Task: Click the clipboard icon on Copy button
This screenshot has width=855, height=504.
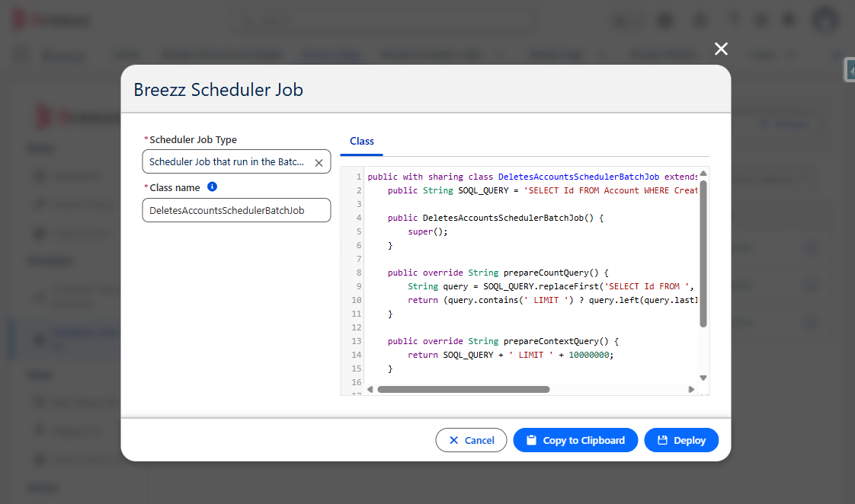Action: [x=531, y=440]
